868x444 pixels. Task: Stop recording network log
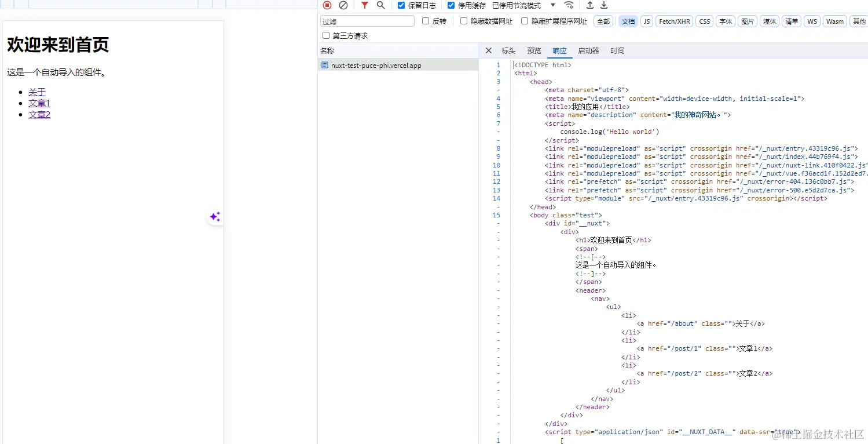(327, 5)
